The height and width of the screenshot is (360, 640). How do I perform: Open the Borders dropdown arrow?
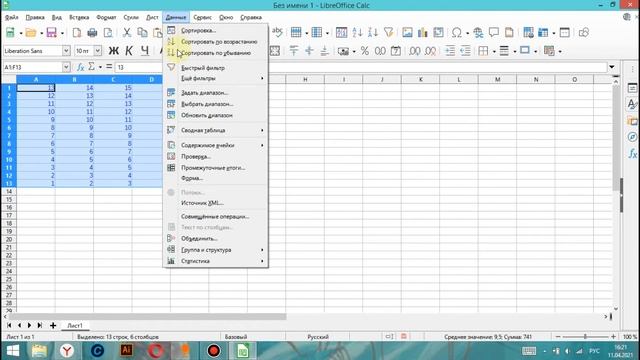[x=494, y=51]
